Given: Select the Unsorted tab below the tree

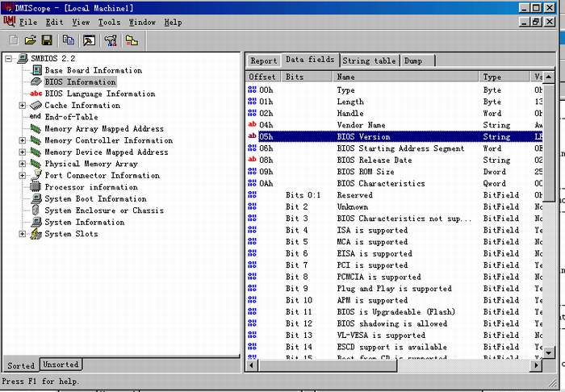Looking at the screenshot, I should [x=61, y=365].
